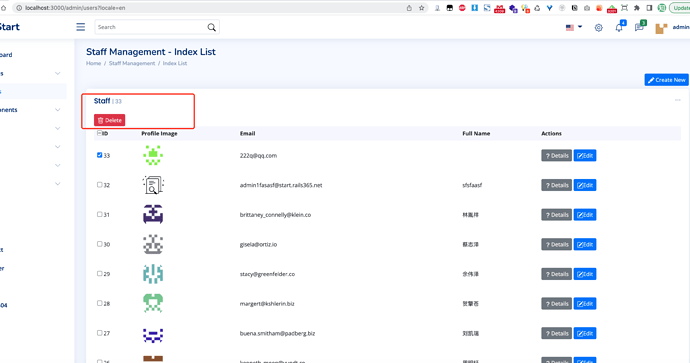The width and height of the screenshot is (690, 363).
Task: Click profile image of user 32
Action: pyautogui.click(x=153, y=185)
